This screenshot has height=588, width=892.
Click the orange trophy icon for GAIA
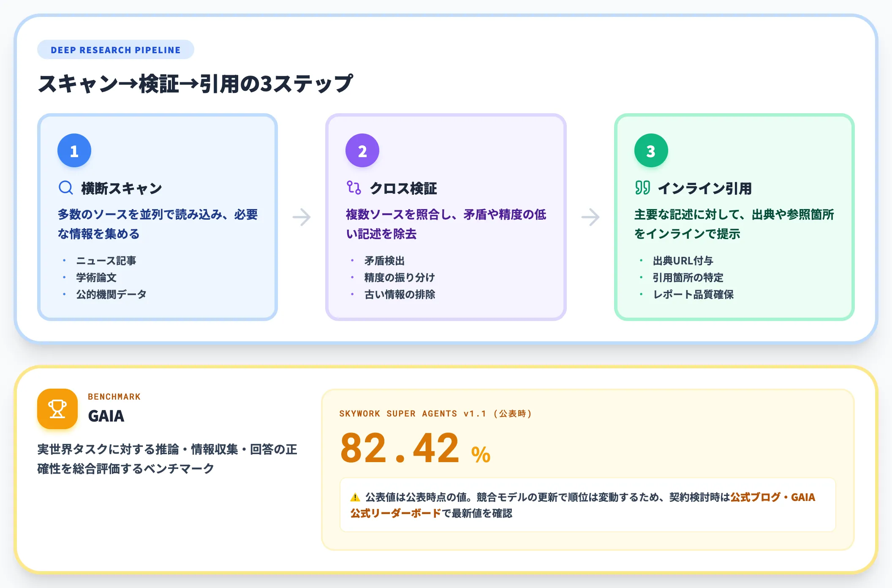[57, 409]
